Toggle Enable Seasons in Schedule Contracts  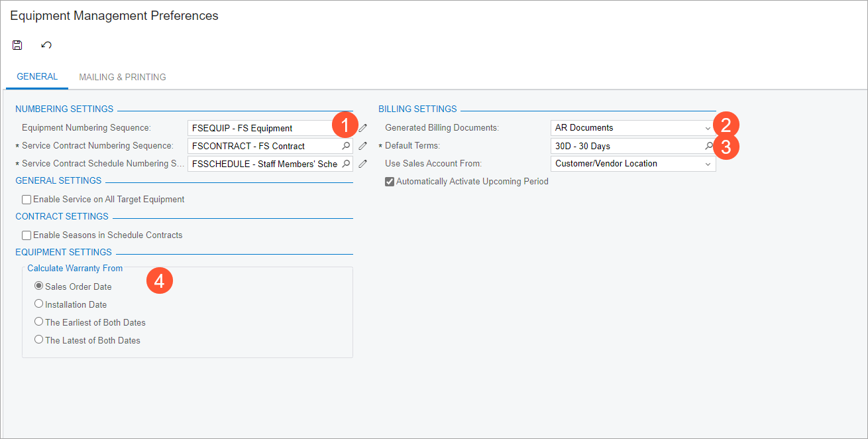(27, 235)
